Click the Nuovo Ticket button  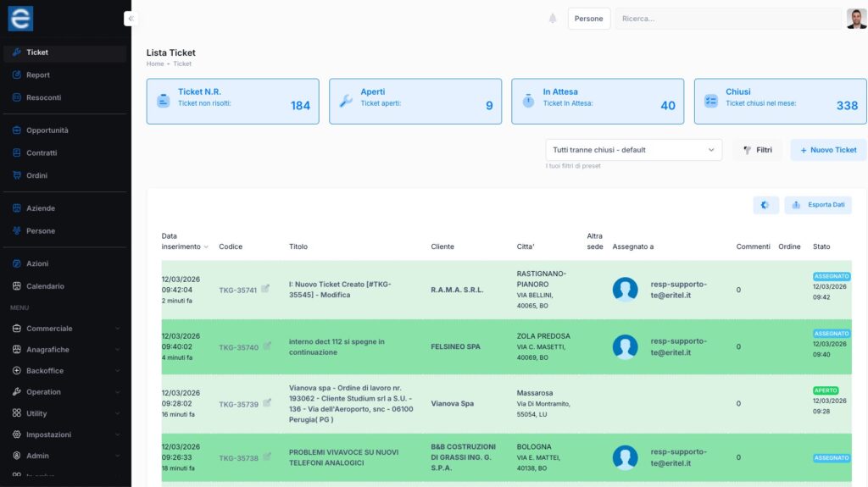pos(828,150)
